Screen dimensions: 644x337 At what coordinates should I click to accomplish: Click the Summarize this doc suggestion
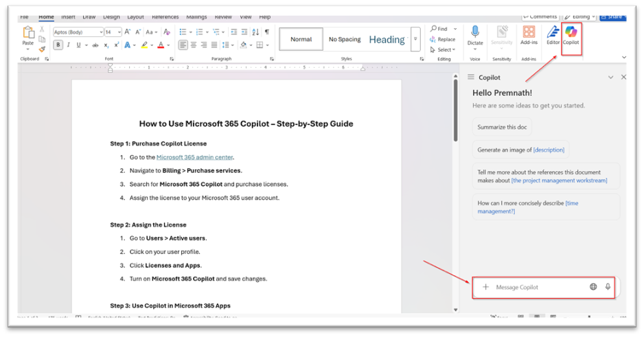click(502, 127)
